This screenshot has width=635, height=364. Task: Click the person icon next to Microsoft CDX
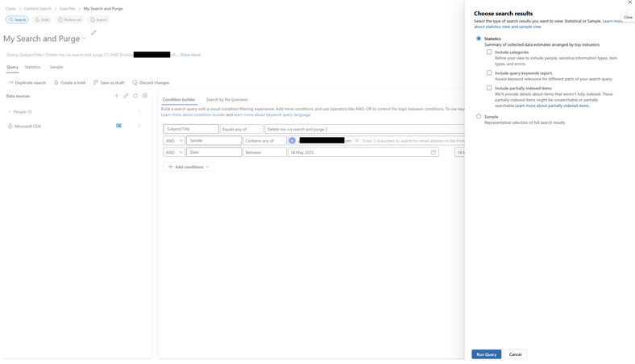click(x=10, y=126)
